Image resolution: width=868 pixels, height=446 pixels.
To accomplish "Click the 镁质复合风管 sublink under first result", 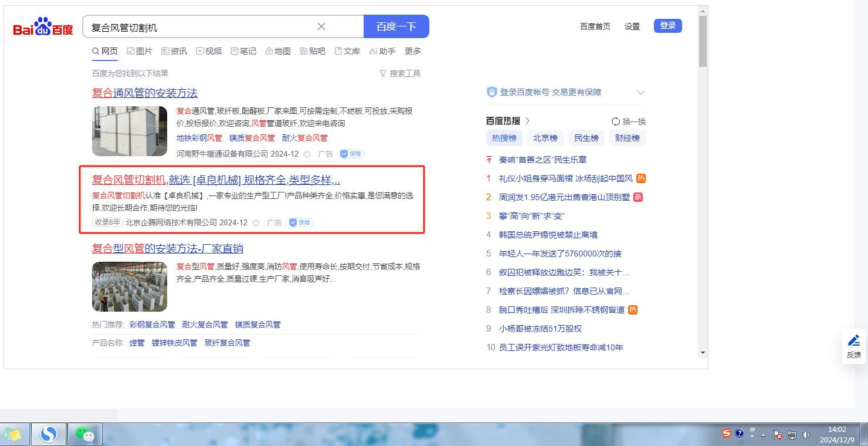I will click(x=252, y=138).
